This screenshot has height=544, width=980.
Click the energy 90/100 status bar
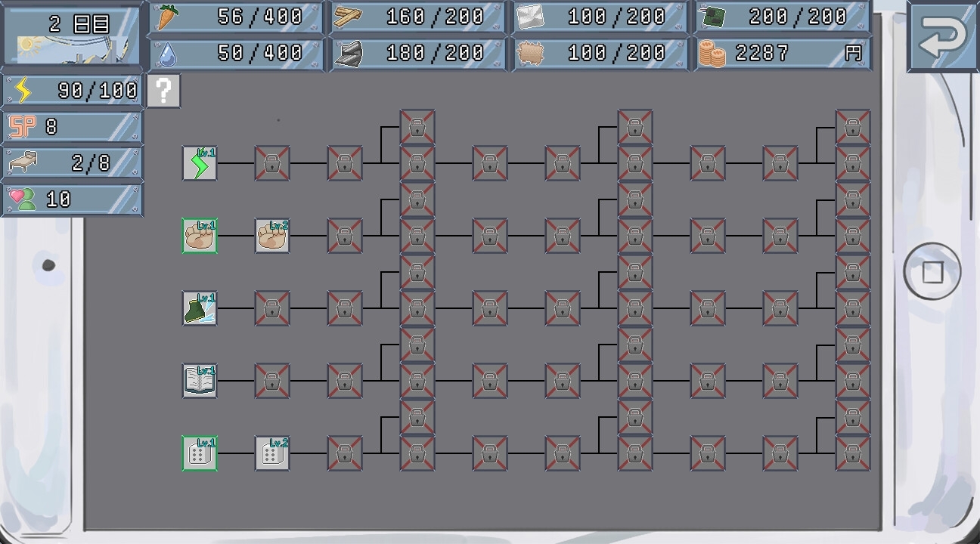[x=73, y=91]
